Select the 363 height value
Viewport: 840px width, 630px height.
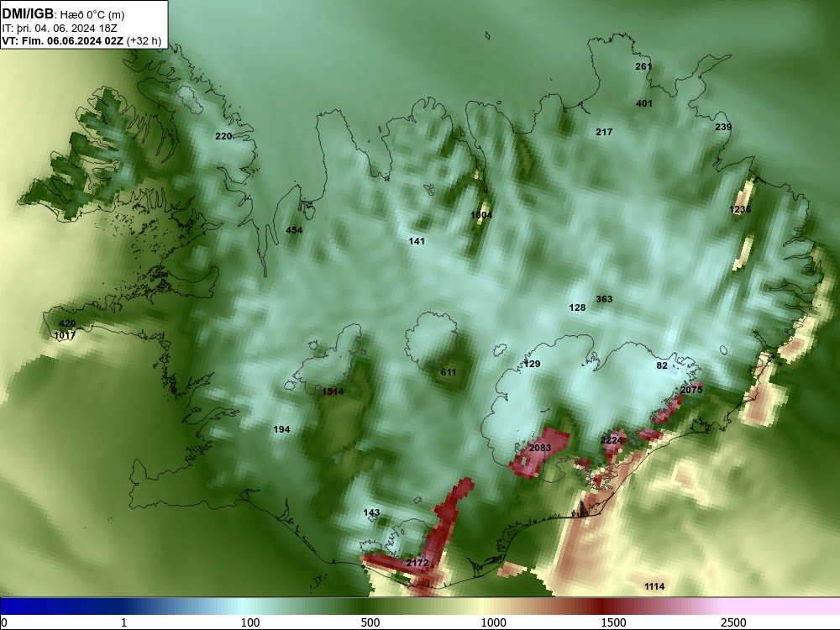coord(604,299)
